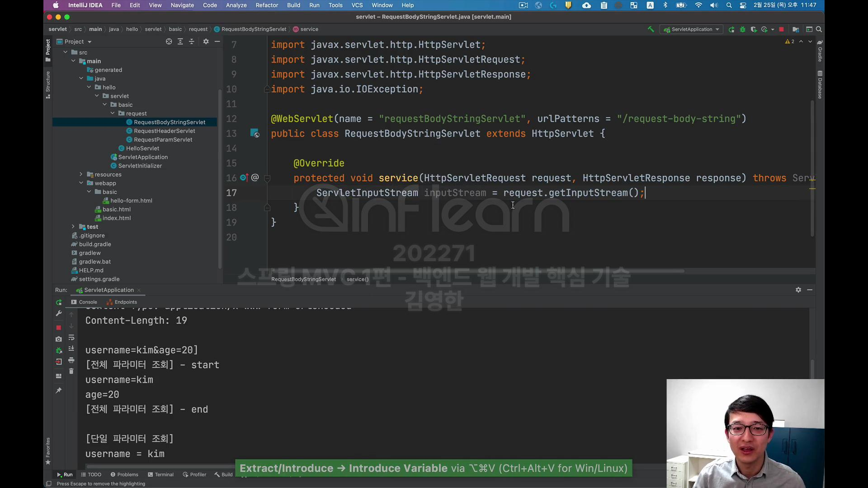Image resolution: width=868 pixels, height=488 pixels.
Task: Click the console horizontal scrollbar
Action: (160, 467)
